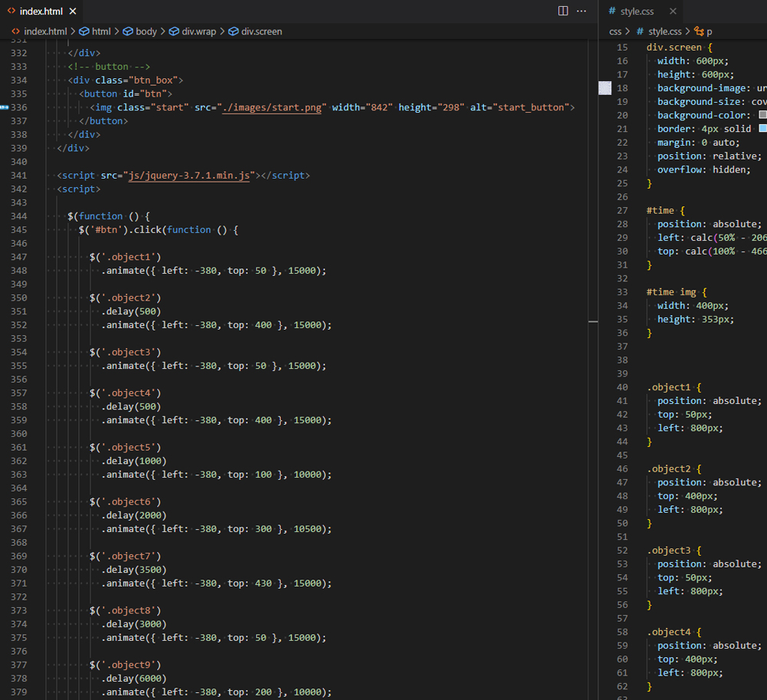This screenshot has width=767, height=700.
Task: Open the style.css breadcrumb item
Action: (665, 31)
